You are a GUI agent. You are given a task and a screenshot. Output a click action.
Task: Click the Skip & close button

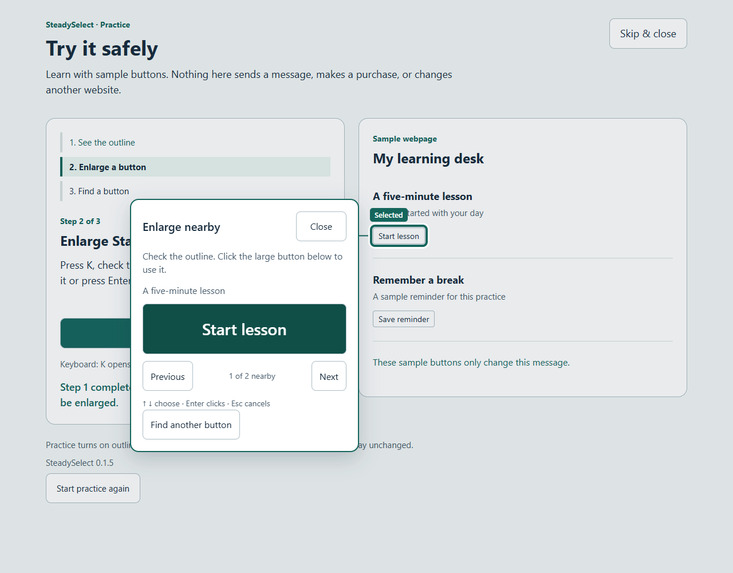tap(648, 34)
